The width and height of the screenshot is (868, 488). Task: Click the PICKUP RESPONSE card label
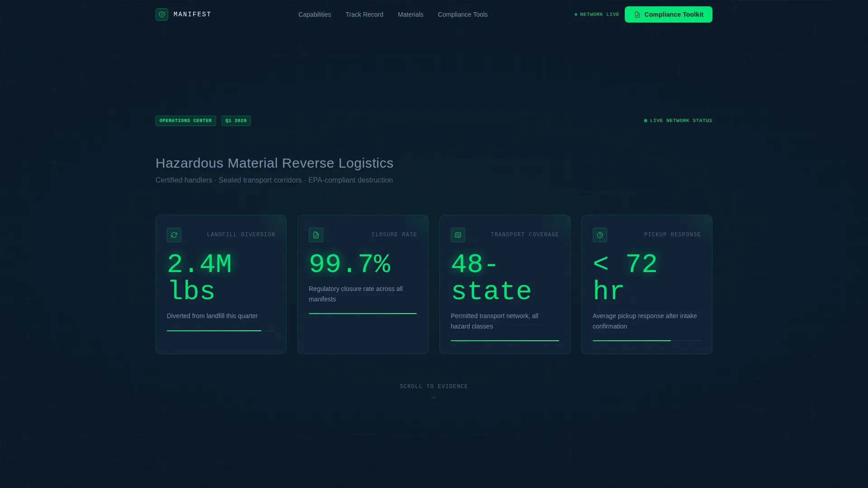(x=672, y=235)
